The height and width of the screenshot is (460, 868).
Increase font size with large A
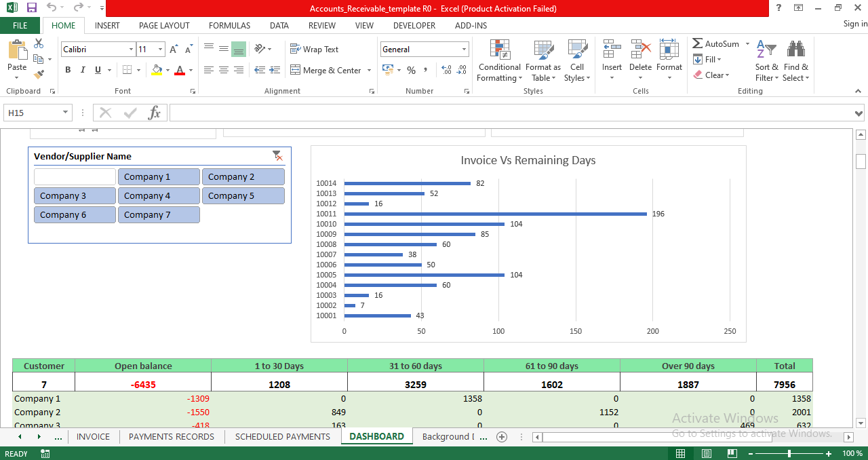pos(174,50)
